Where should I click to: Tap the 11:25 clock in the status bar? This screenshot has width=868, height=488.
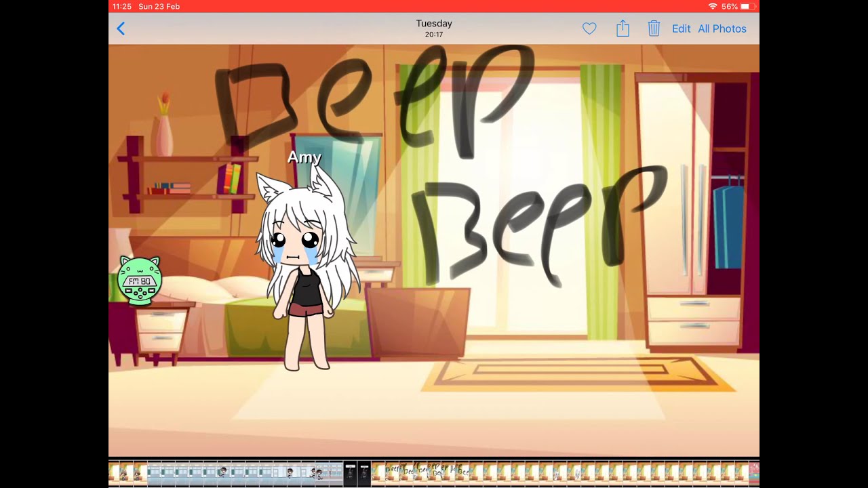(122, 6)
